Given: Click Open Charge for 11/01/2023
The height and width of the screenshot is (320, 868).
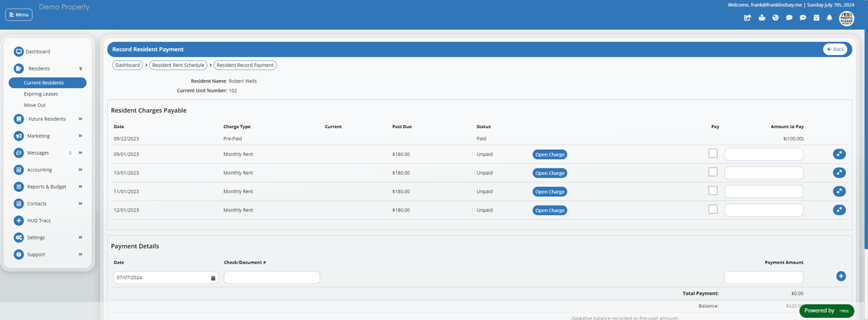Looking at the screenshot, I should pyautogui.click(x=550, y=192).
